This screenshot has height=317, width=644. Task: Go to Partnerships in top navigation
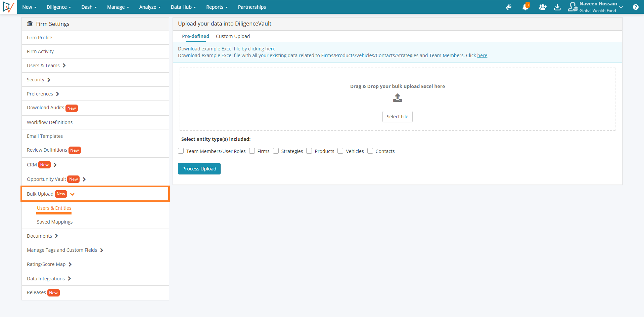click(x=252, y=7)
